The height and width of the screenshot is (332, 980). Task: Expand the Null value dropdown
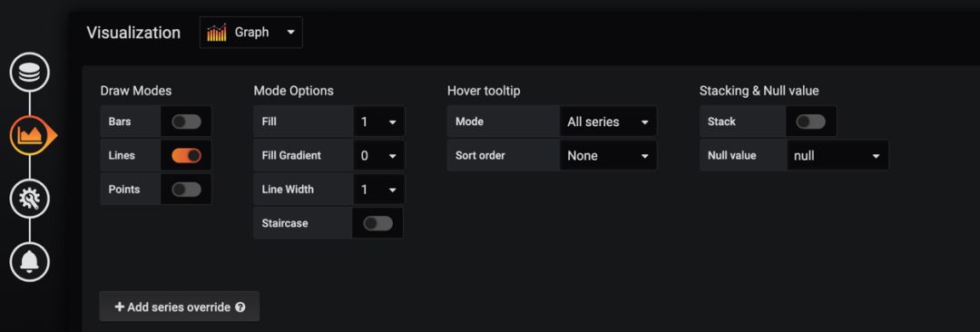pyautogui.click(x=837, y=155)
